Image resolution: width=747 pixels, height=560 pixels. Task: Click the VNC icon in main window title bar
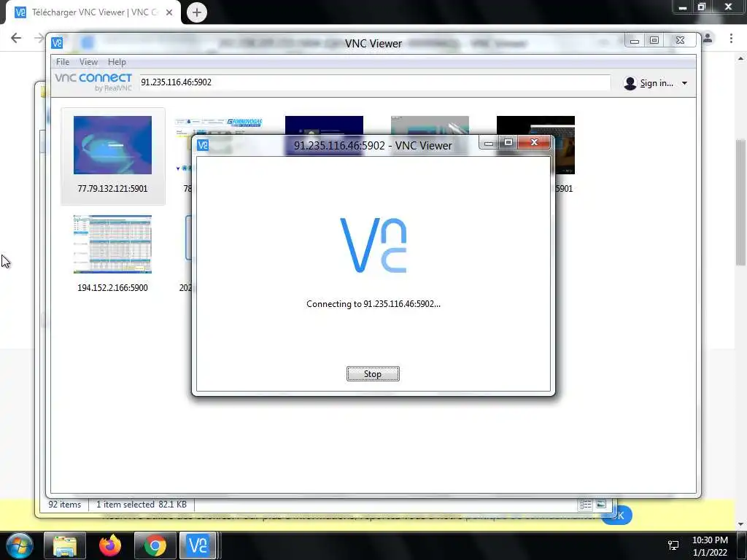(57, 43)
